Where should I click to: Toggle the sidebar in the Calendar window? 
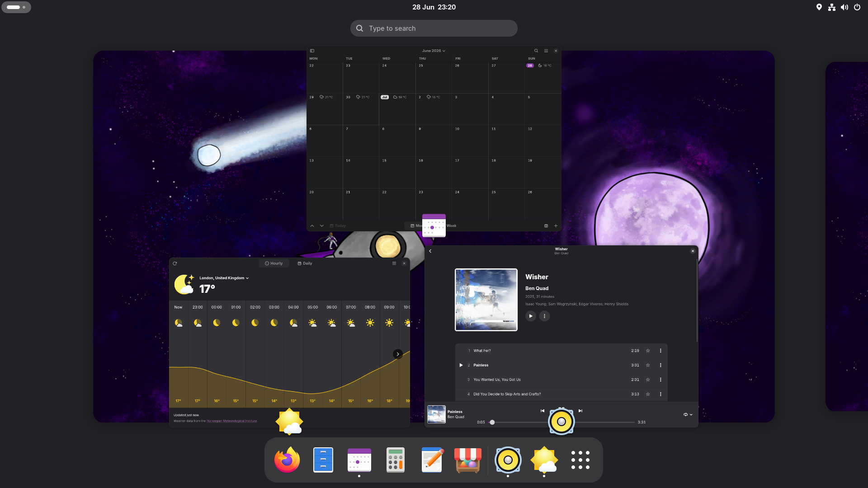312,51
